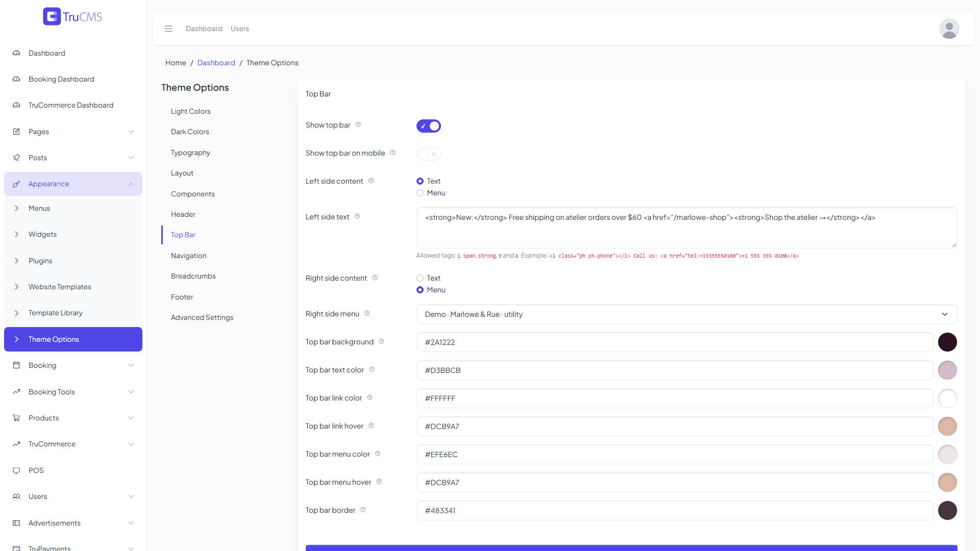Click the Posts pin icon in sidebar
The image size is (980, 551).
click(16, 158)
